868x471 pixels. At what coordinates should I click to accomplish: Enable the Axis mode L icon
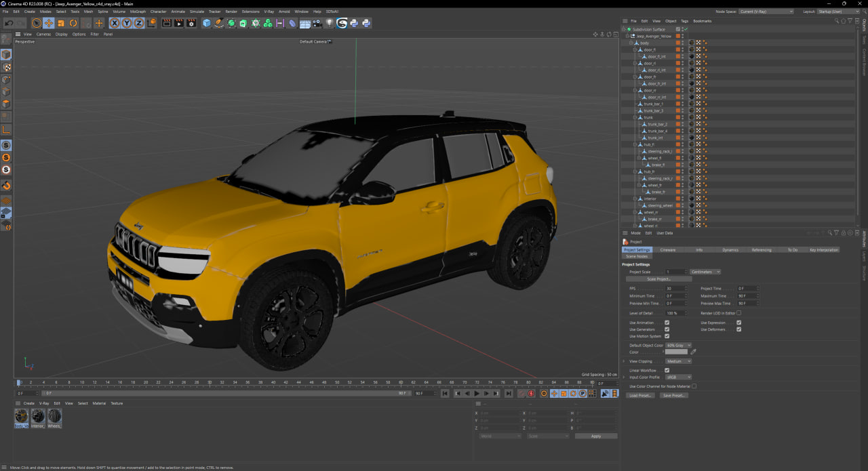coord(6,129)
